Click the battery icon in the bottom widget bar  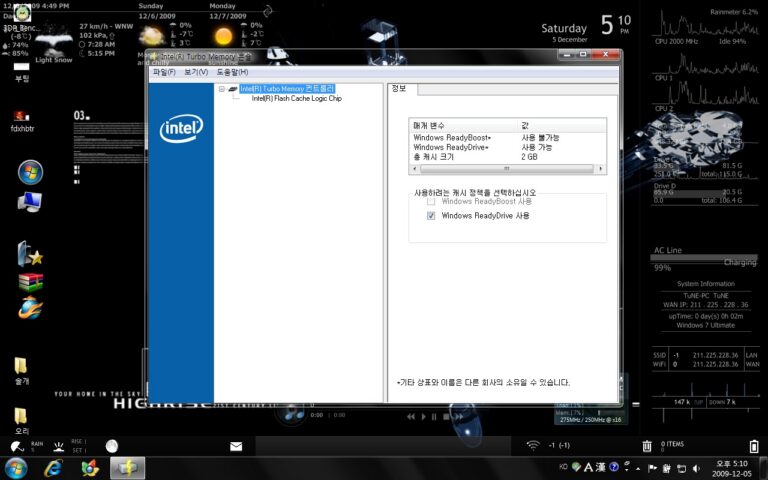753,446
